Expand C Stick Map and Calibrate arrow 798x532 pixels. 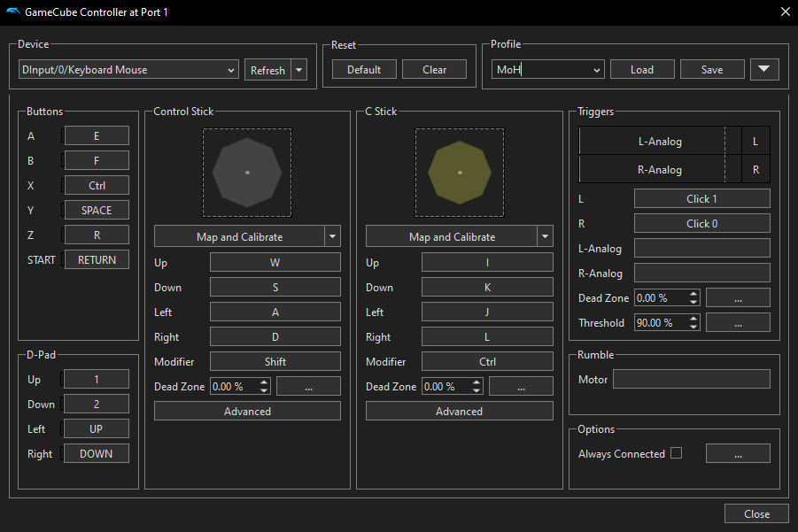coord(545,236)
